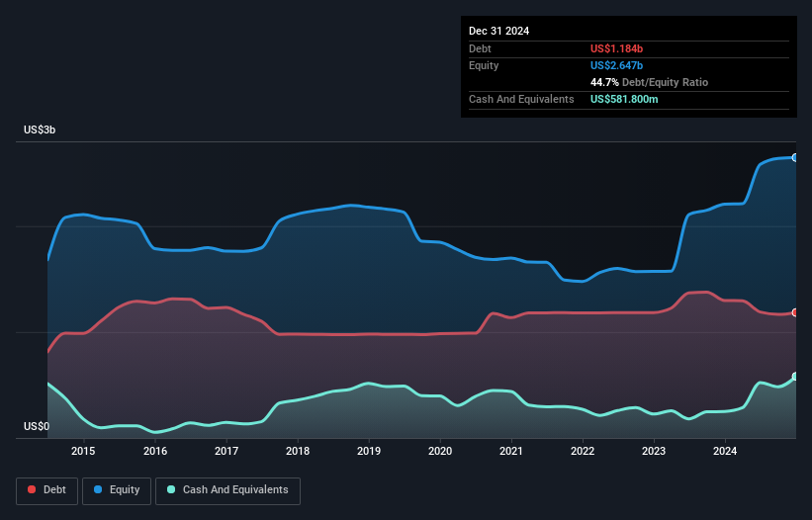Click the 44.7% Debt/Equity Ratio text
812x520 pixels.
649,82
